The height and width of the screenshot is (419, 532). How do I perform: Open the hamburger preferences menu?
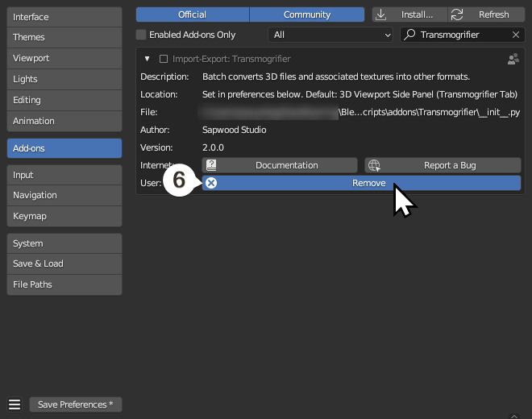[x=15, y=404]
